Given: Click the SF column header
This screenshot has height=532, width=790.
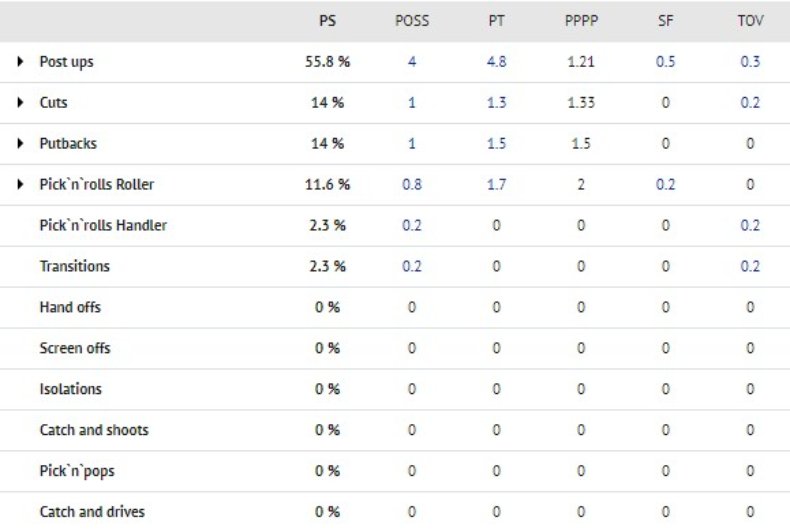Looking at the screenshot, I should point(665,20).
